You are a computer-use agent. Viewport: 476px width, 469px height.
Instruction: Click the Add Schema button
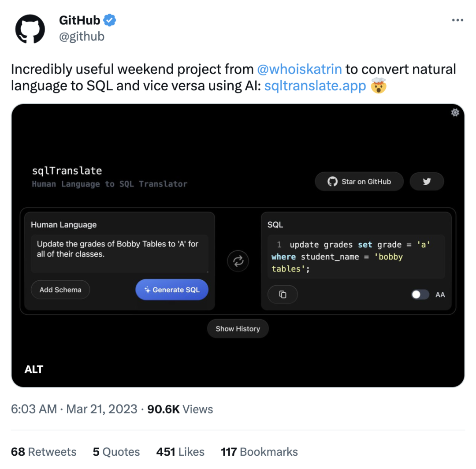click(60, 290)
